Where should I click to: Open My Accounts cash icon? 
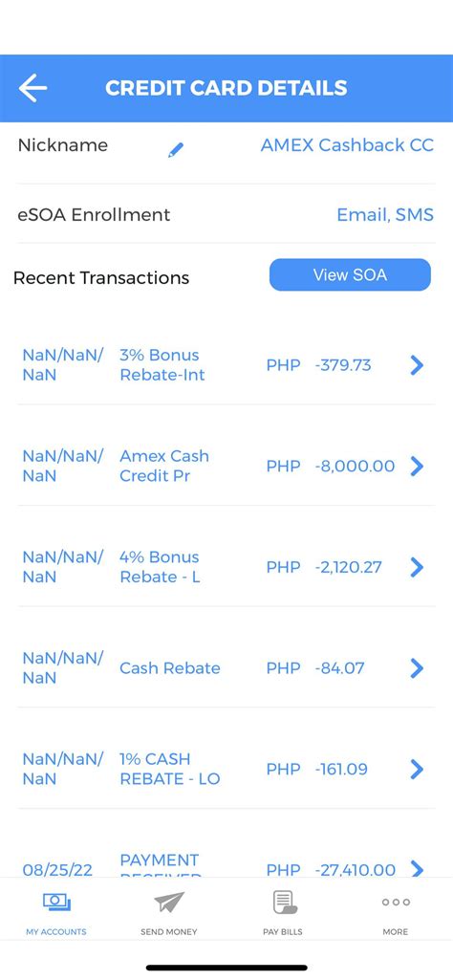(x=56, y=902)
